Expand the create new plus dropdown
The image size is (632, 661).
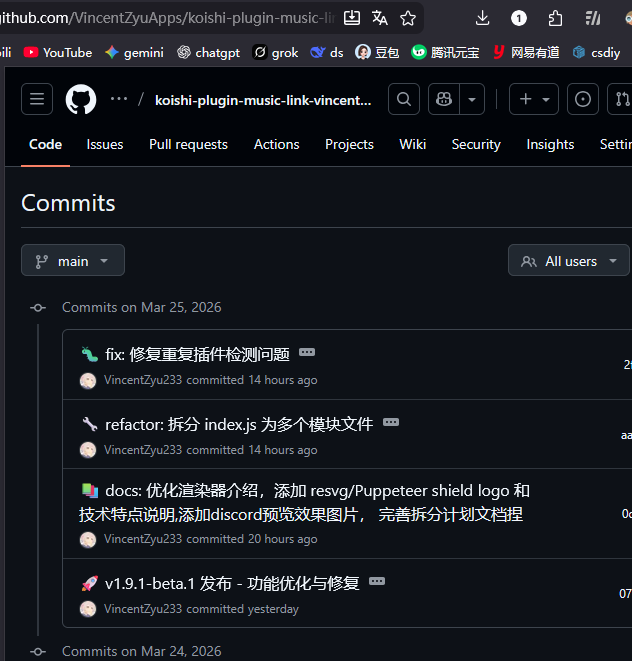(535, 99)
